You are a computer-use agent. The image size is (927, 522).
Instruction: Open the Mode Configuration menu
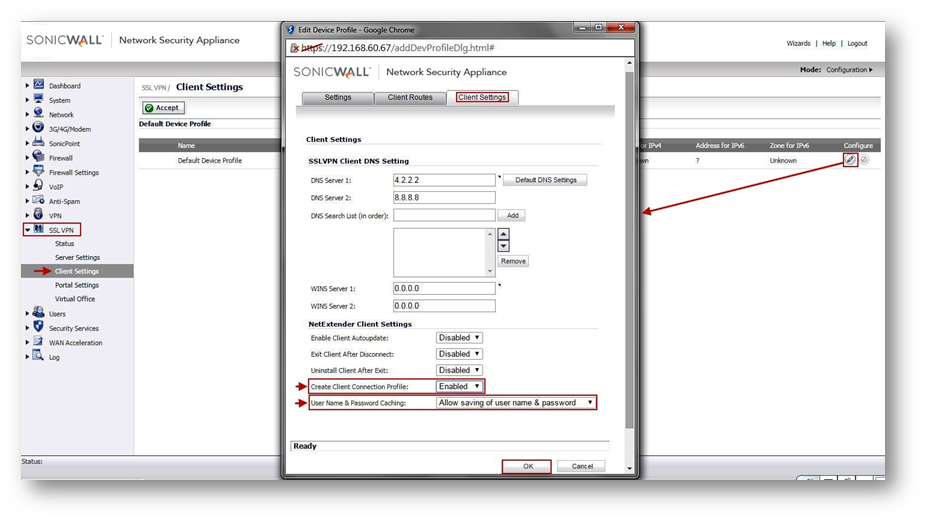tap(849, 70)
